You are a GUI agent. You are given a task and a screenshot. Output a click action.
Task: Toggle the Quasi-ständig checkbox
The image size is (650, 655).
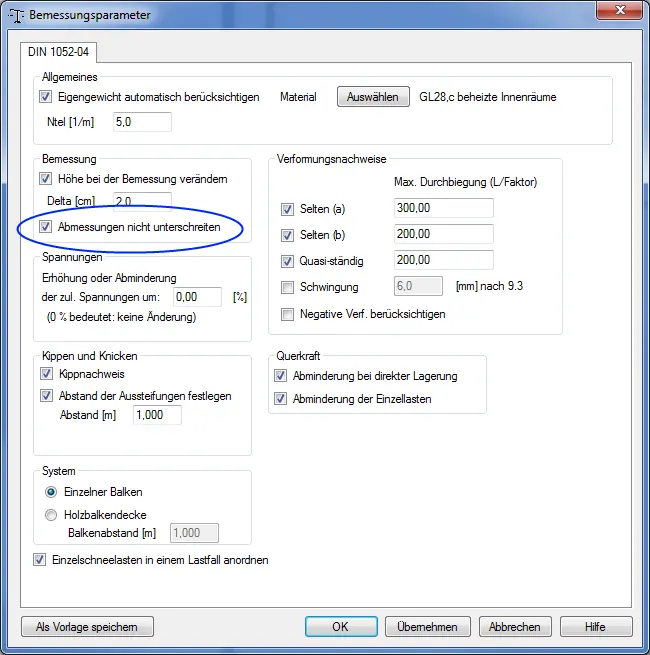point(287,261)
